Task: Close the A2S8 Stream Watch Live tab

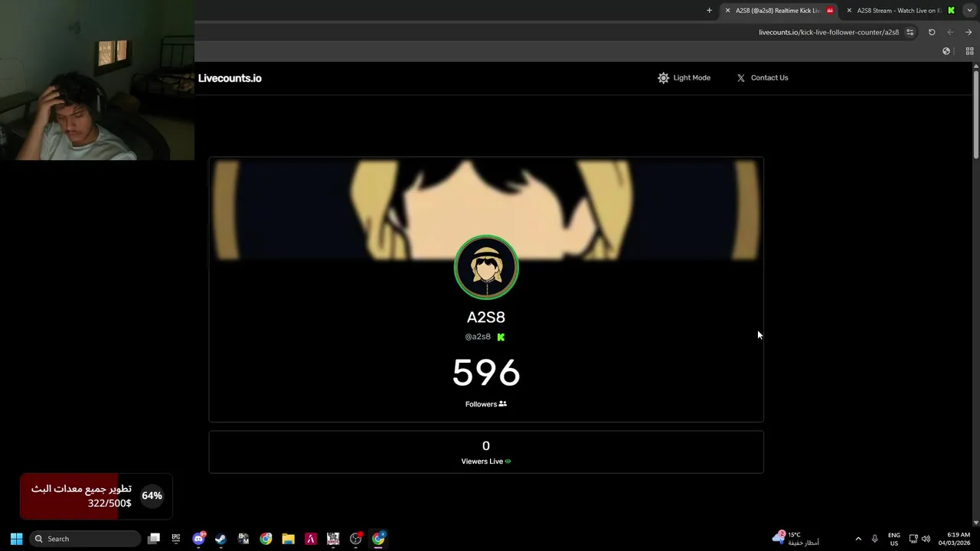Action: click(x=849, y=11)
